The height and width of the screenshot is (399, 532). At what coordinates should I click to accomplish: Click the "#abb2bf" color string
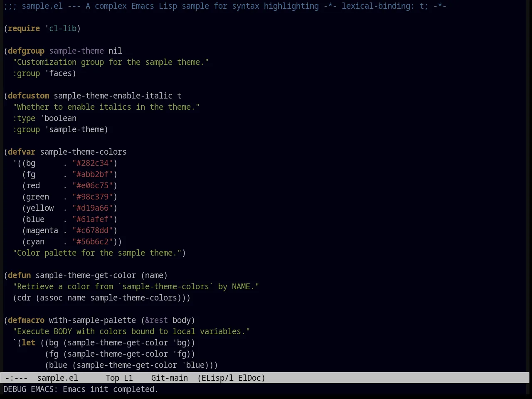pos(93,174)
